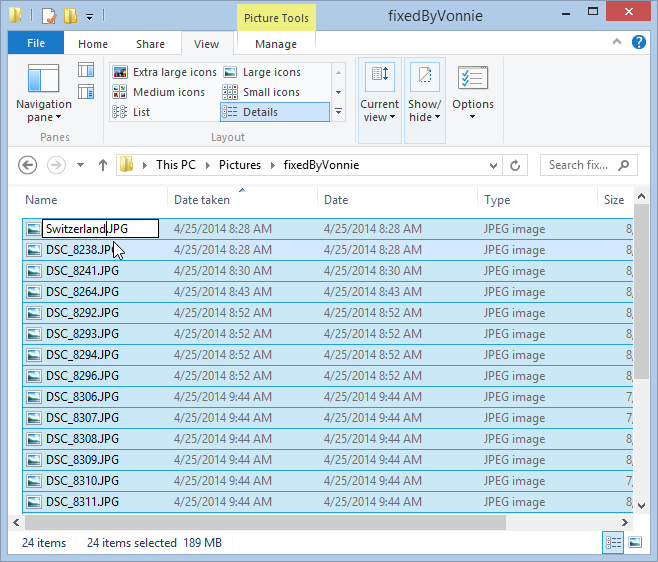
Task: Select Details layout
Action: [275, 112]
